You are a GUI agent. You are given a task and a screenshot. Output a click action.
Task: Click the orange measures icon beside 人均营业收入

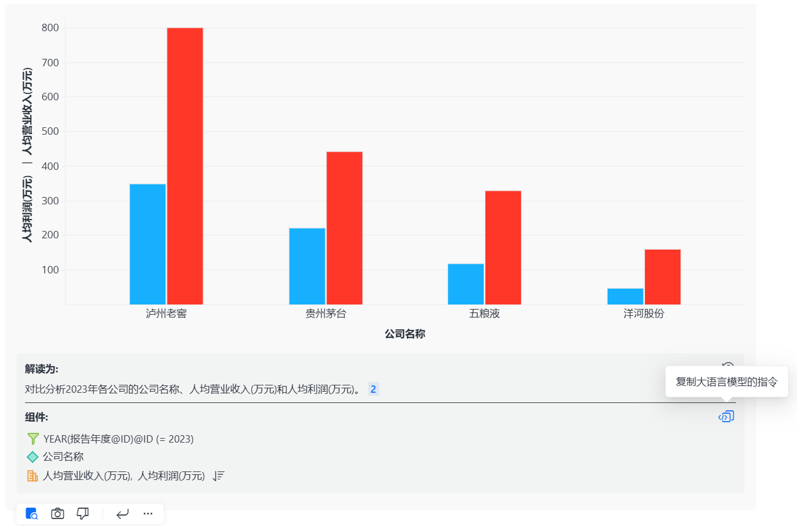tap(32, 476)
